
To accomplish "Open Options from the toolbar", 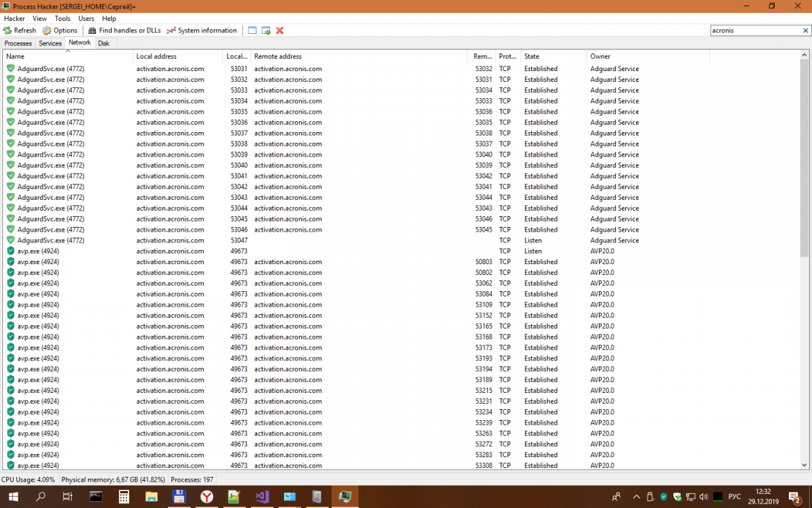I will pos(60,30).
